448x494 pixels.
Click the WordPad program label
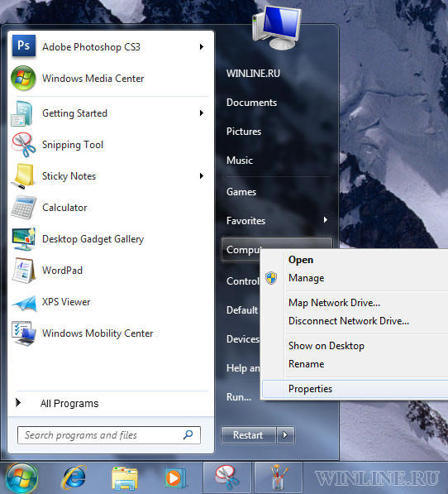[62, 271]
